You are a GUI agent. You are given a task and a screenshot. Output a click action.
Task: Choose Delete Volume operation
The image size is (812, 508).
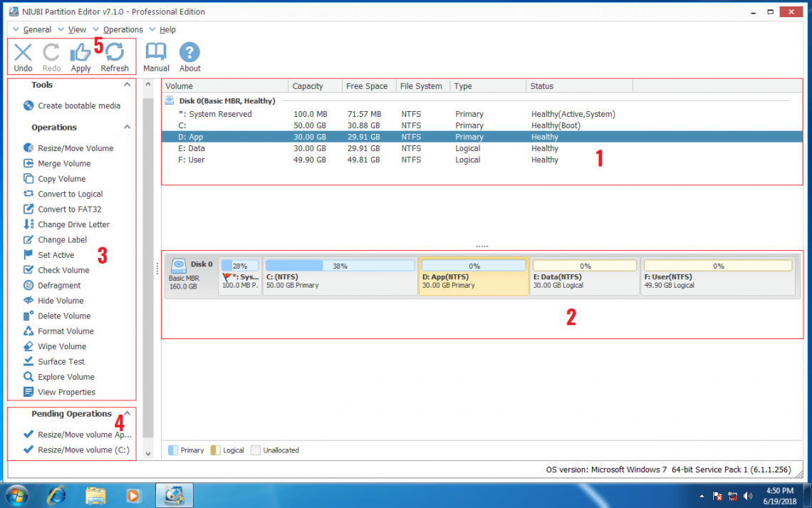tap(56, 316)
